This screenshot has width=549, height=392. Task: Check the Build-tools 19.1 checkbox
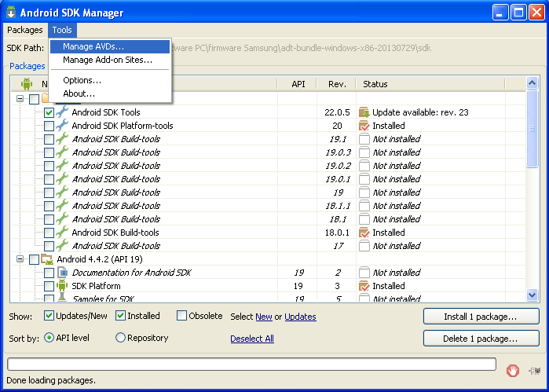[49, 139]
